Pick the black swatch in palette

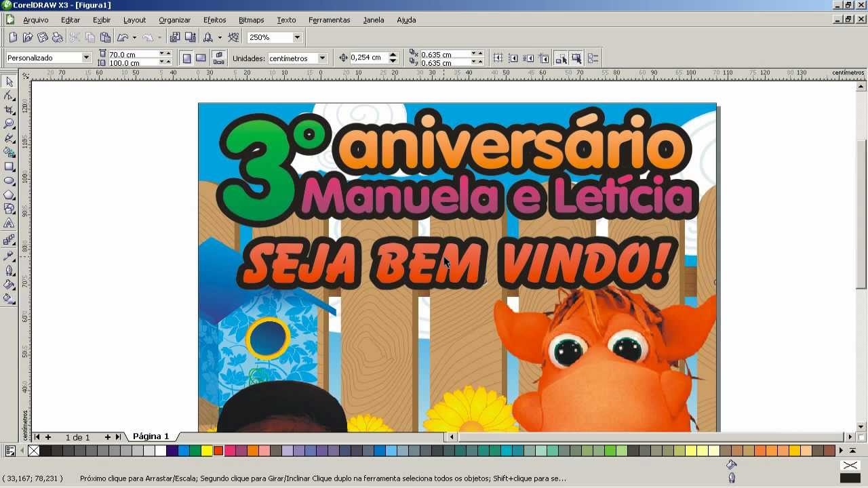[45, 451]
